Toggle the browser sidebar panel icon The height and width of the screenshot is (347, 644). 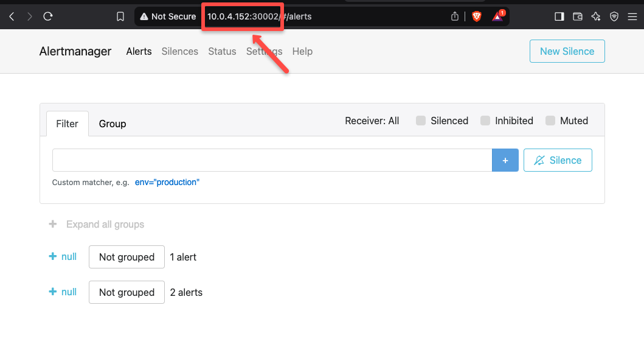point(559,16)
